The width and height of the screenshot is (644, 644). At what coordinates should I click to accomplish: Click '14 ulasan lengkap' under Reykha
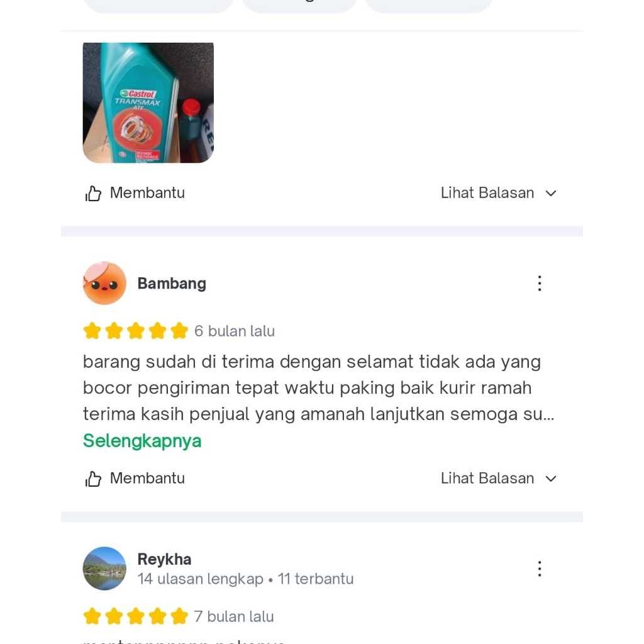tap(201, 579)
